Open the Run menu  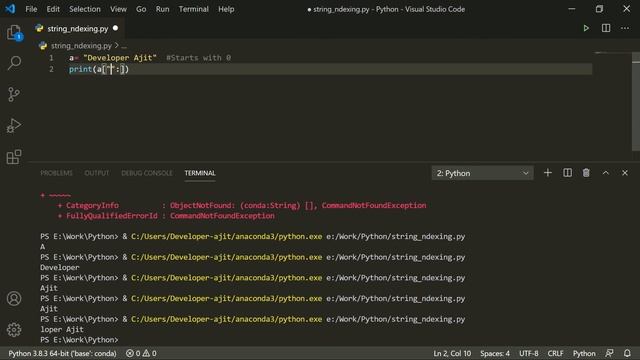tap(162, 9)
